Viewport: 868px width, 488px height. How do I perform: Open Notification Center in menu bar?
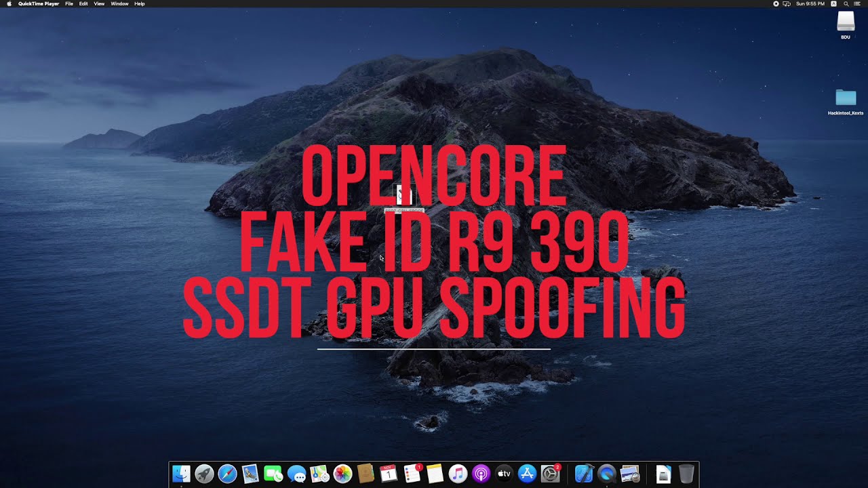858,3
